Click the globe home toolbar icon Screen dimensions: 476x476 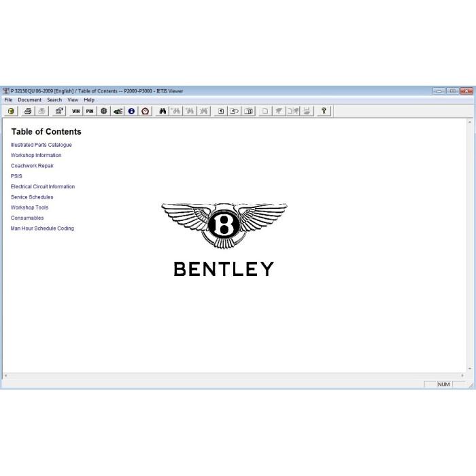(12, 111)
